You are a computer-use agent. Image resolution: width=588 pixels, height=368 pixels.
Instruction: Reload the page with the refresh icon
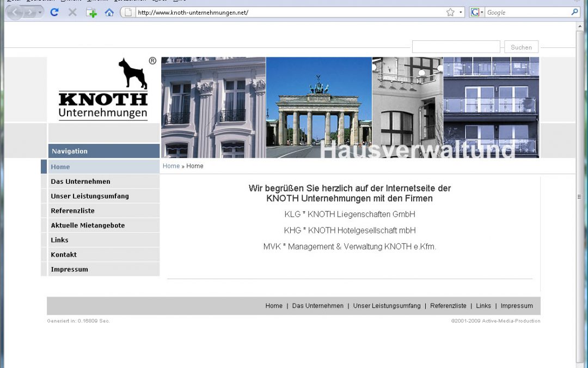(x=54, y=12)
